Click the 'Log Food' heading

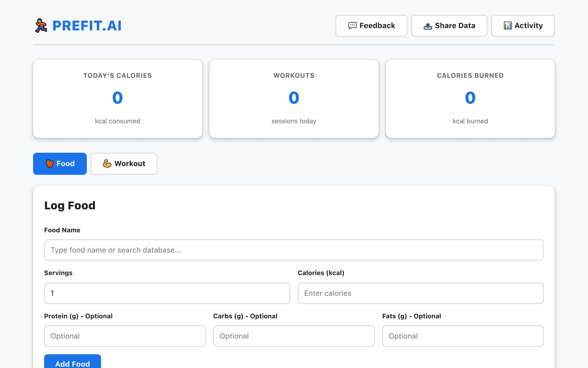(70, 206)
